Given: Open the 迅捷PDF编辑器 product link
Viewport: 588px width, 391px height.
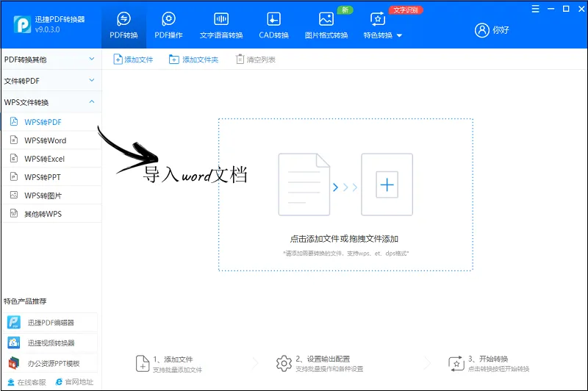Looking at the screenshot, I should (x=51, y=323).
